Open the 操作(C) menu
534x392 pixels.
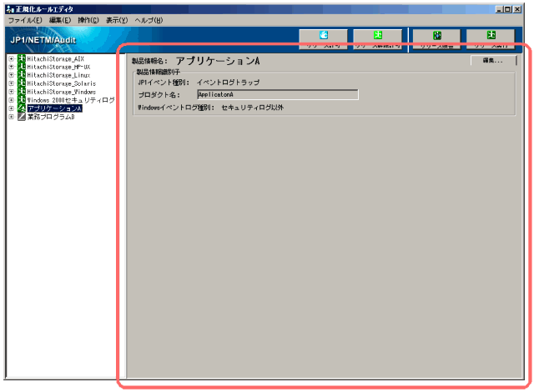pos(88,20)
